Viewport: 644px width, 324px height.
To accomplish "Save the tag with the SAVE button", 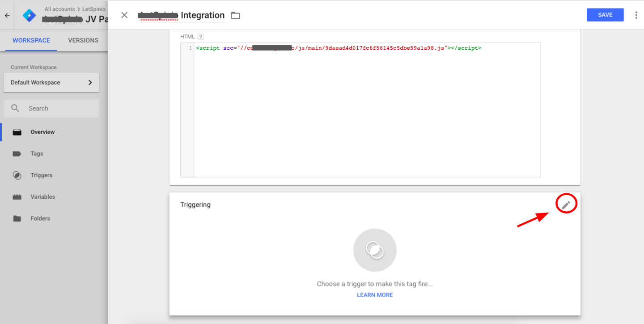I will click(x=605, y=15).
